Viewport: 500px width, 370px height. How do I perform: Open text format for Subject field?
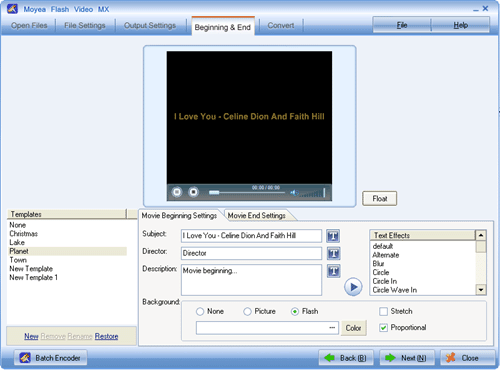[x=333, y=236]
